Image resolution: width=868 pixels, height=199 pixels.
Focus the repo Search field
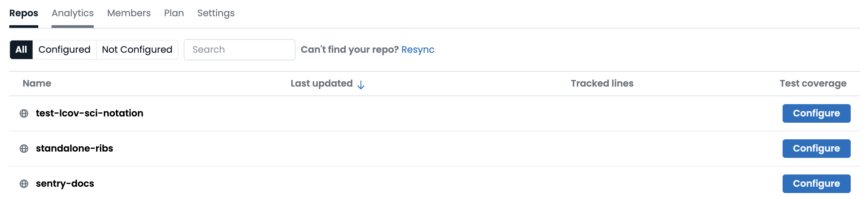pyautogui.click(x=240, y=50)
